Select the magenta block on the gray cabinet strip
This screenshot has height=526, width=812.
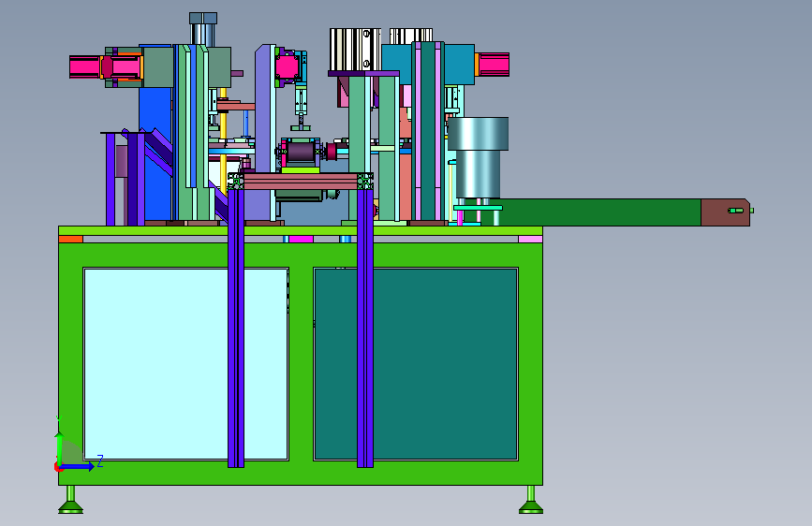301,240
